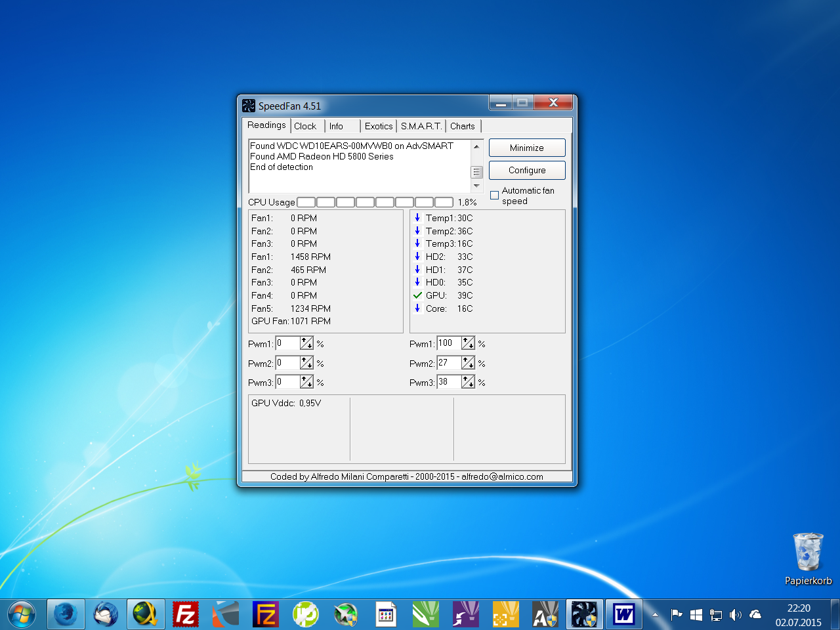Open the S.M.A.R.T. tab

pos(421,126)
